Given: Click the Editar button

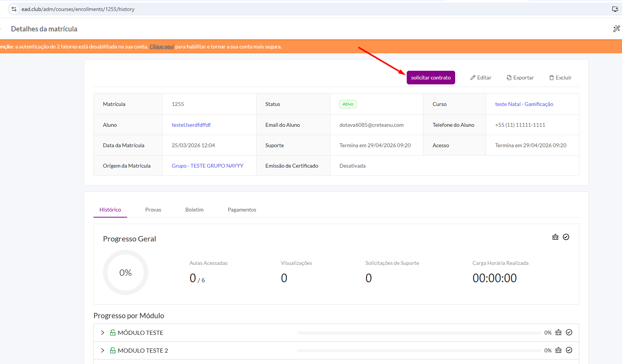Looking at the screenshot, I should click(x=481, y=78).
